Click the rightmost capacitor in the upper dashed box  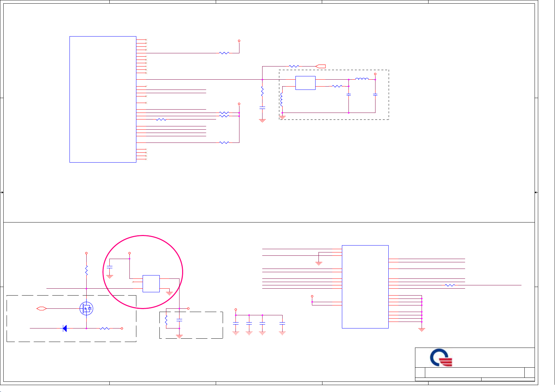pyautogui.click(x=375, y=94)
